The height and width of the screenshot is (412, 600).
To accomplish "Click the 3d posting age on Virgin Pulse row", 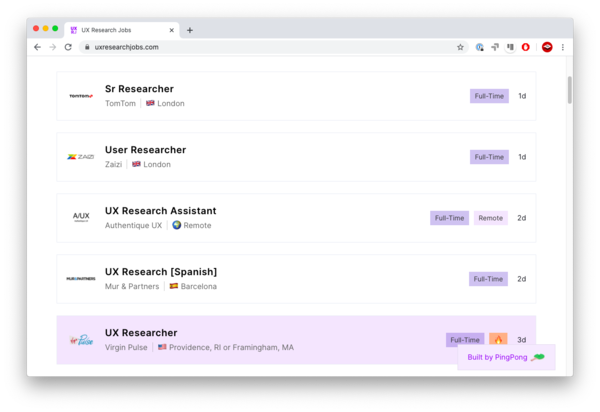I will coord(522,340).
